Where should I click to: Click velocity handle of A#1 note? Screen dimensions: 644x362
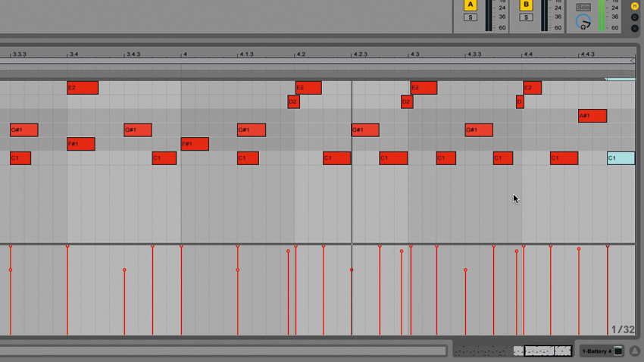tap(579, 248)
